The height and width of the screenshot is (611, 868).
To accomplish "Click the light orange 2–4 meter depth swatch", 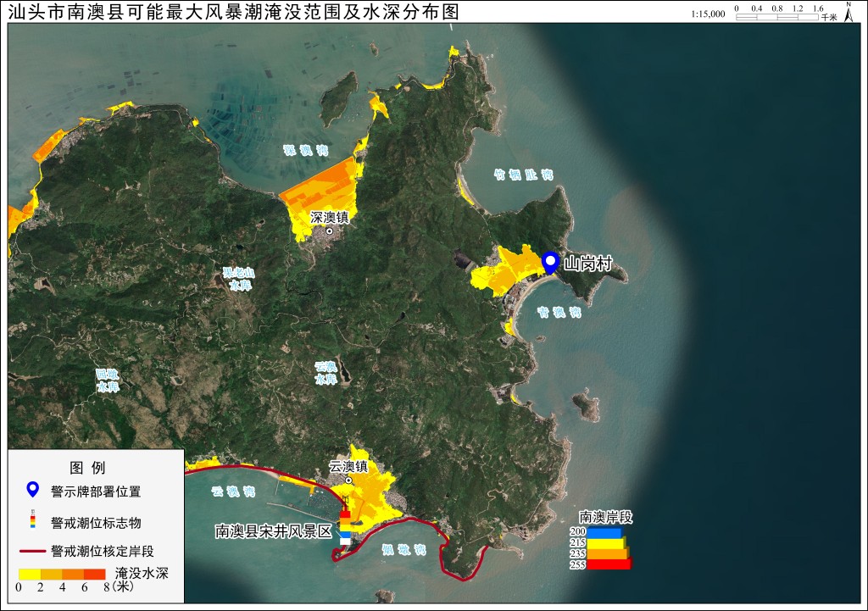I will pos(51,574).
